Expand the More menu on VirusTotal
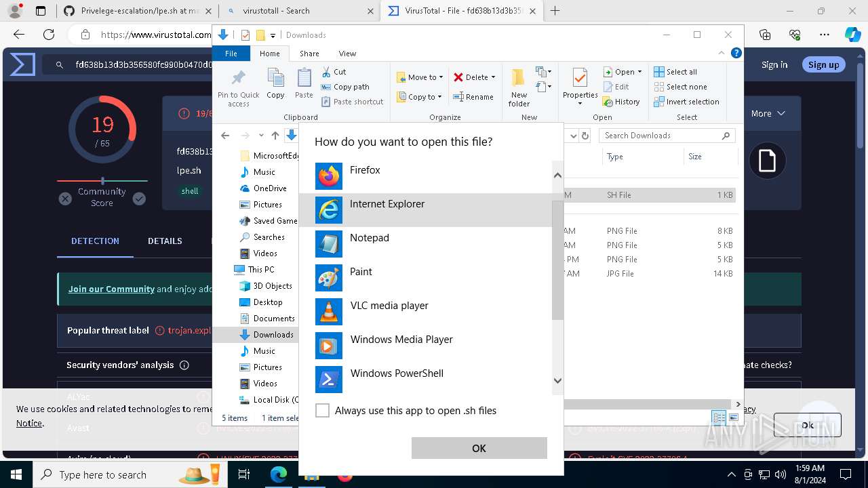The image size is (868, 488). pyautogui.click(x=768, y=113)
